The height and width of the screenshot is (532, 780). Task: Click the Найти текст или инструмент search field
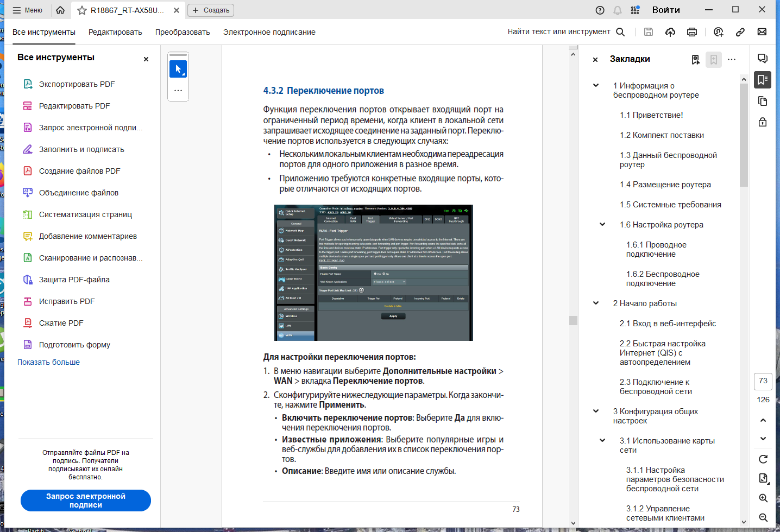coord(559,32)
